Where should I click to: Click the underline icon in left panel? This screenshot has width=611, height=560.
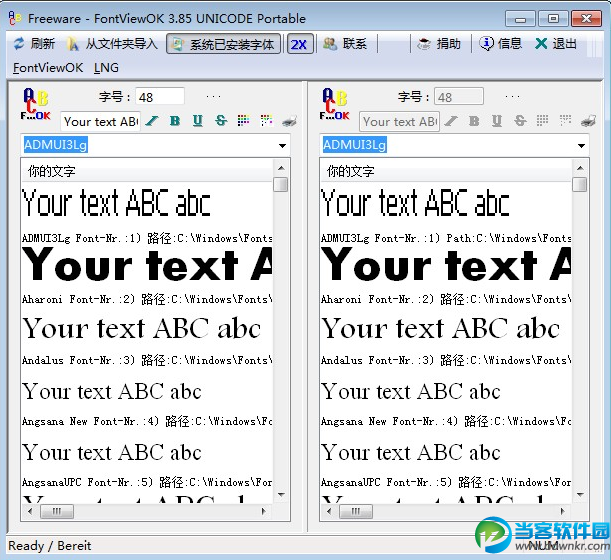[197, 121]
